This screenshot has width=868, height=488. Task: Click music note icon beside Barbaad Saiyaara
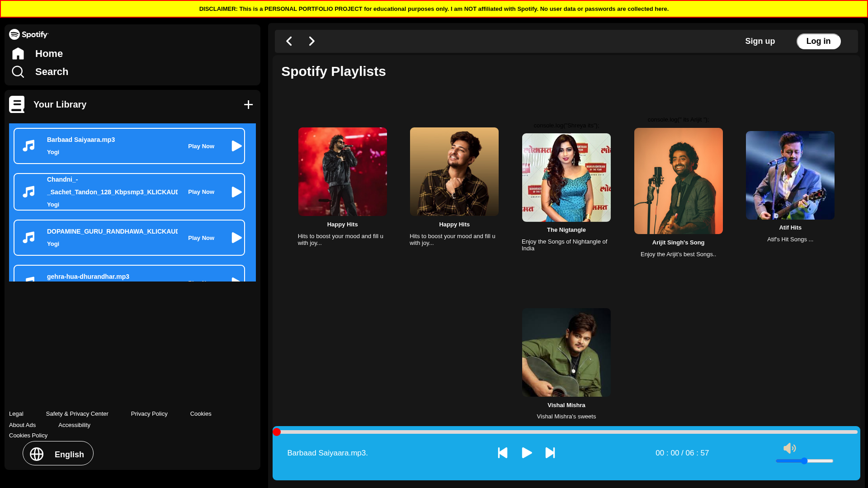pyautogui.click(x=29, y=146)
